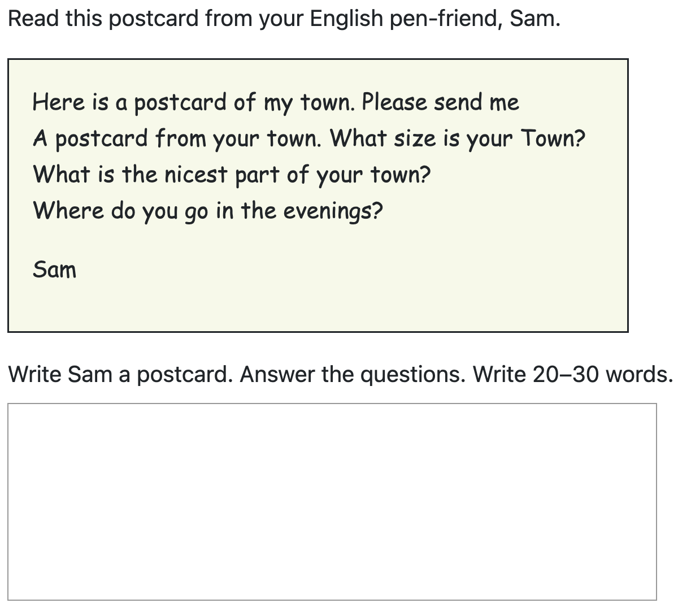
Task: Click the 'Sam' signature on the postcard
Action: (x=54, y=270)
